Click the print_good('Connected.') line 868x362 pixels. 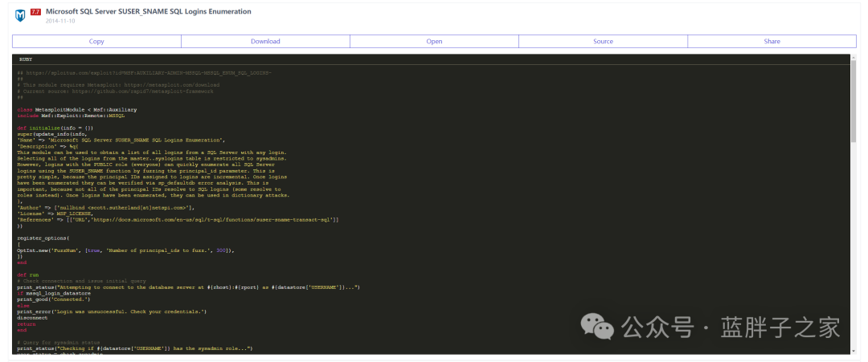54,299
